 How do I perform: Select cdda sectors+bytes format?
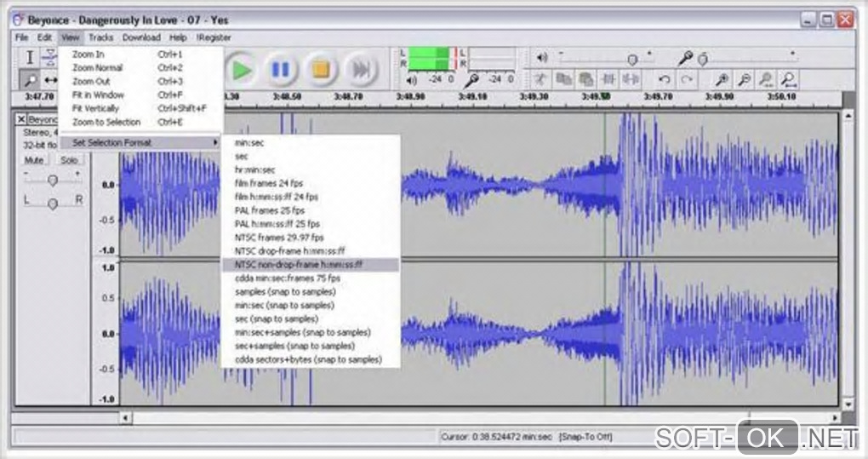coord(311,359)
